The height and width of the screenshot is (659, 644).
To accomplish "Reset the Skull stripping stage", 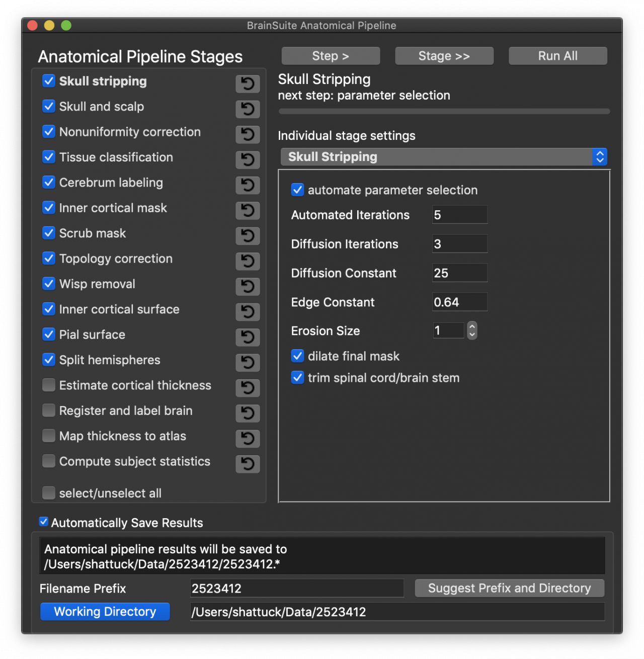I will pos(247,84).
